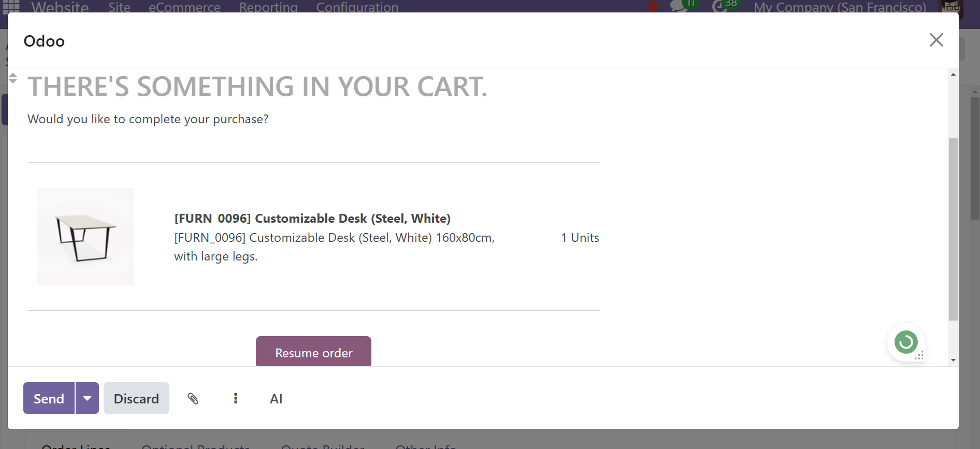Open the eCommerce menu
Viewport: 980px width, 449px height.
184,7
